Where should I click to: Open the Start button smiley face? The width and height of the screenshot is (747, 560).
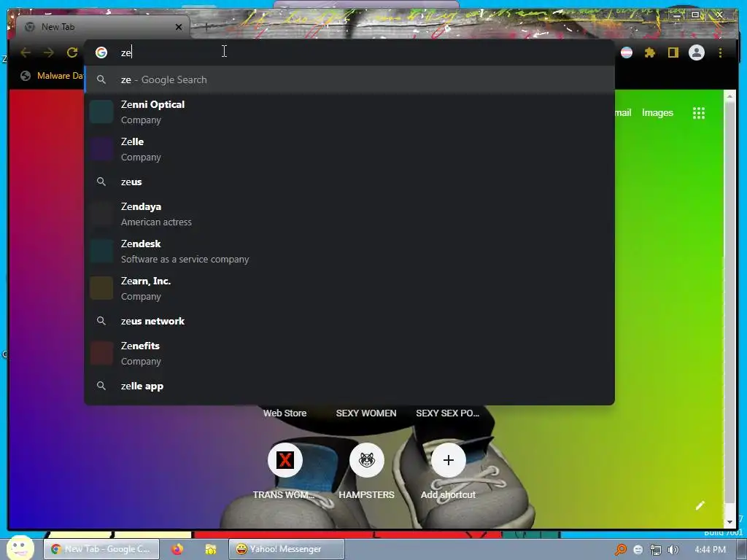[20, 548]
